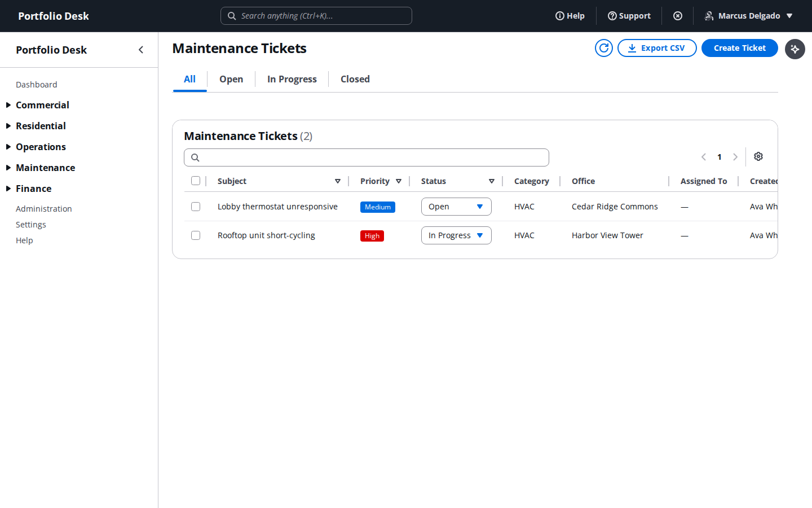Screen dimensions: 812x508
Task: Click the magnifier icon in table search
Action: tap(195, 157)
